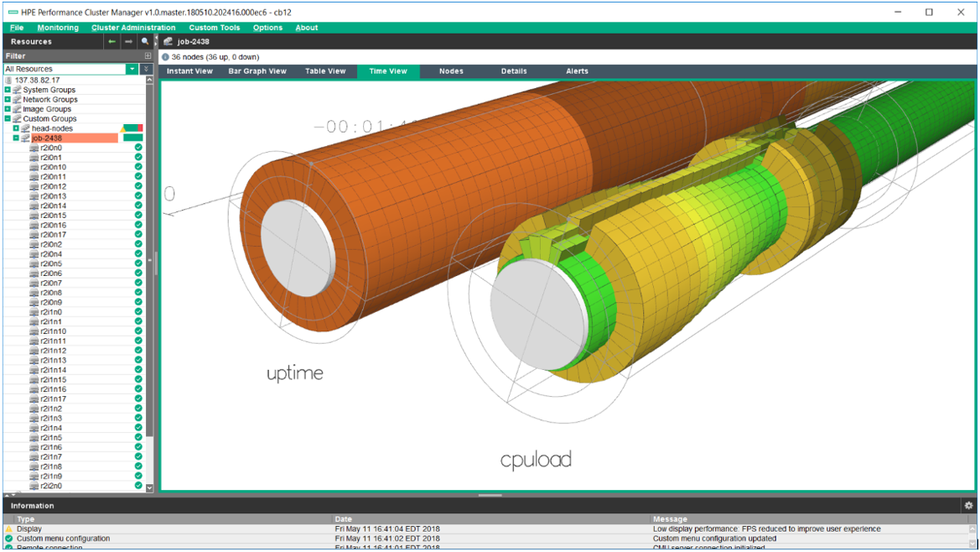Open the Options menu
Viewport: 980px width, 552px height.
(x=267, y=28)
